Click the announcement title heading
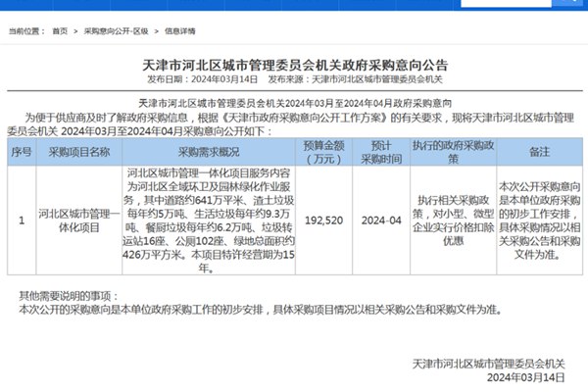The height and width of the screenshot is (392, 588). (293, 63)
